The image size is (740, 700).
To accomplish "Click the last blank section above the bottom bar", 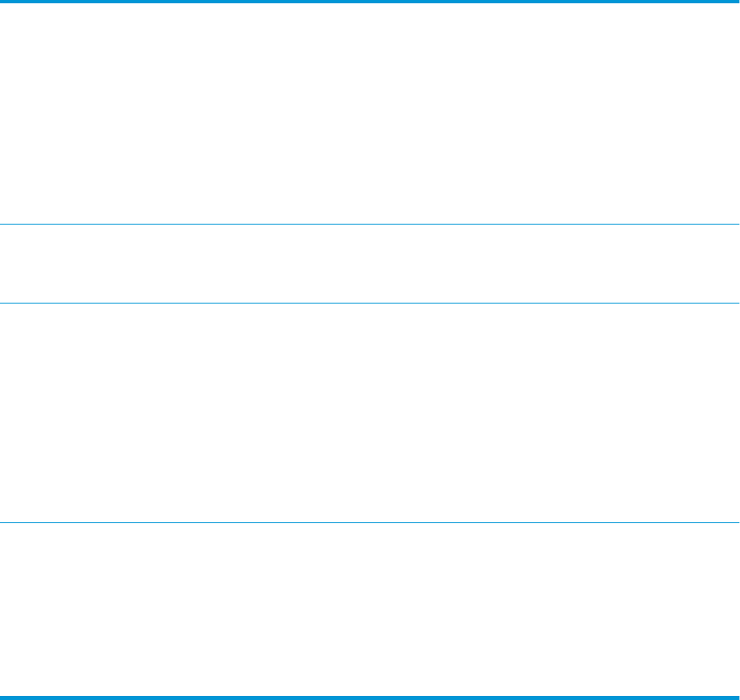I will (370, 609).
